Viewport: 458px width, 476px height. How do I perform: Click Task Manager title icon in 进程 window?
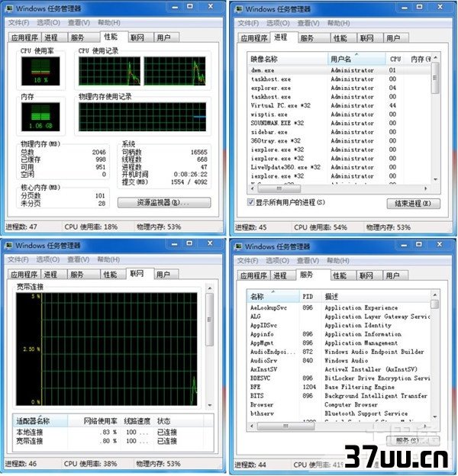coord(239,9)
